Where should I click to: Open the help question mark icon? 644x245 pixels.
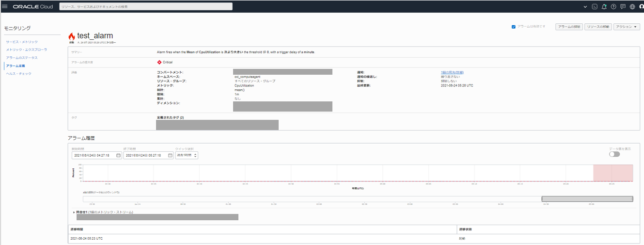pos(613,7)
